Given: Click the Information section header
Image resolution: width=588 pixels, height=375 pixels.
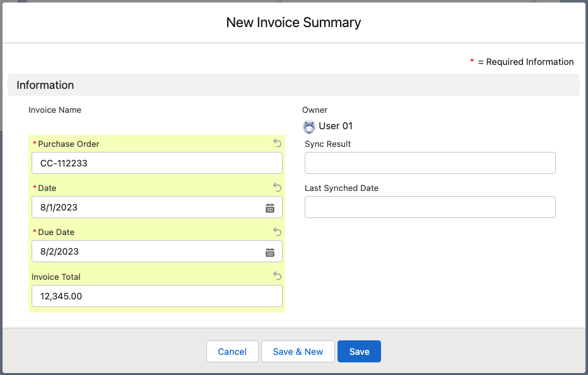Looking at the screenshot, I should pos(293,85).
